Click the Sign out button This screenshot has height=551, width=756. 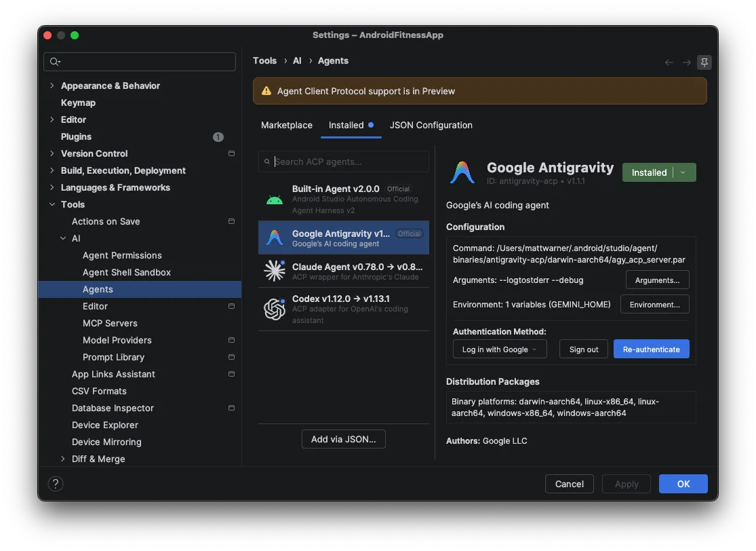583,349
